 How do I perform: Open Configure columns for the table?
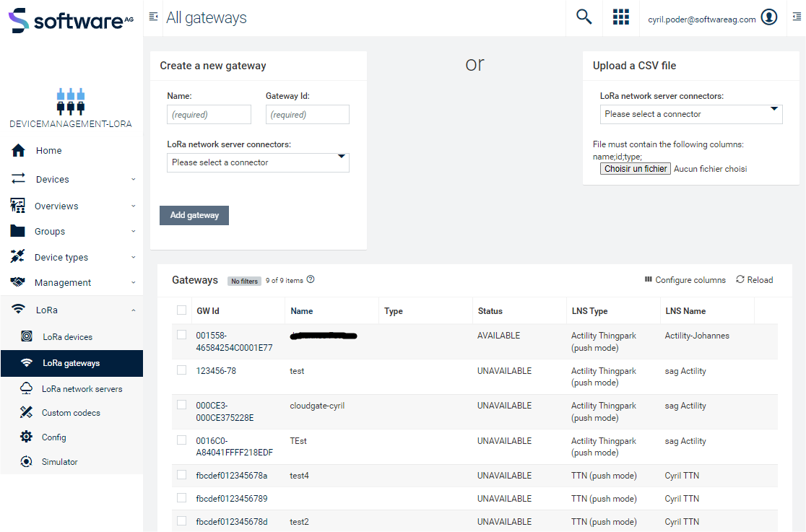pyautogui.click(x=685, y=280)
